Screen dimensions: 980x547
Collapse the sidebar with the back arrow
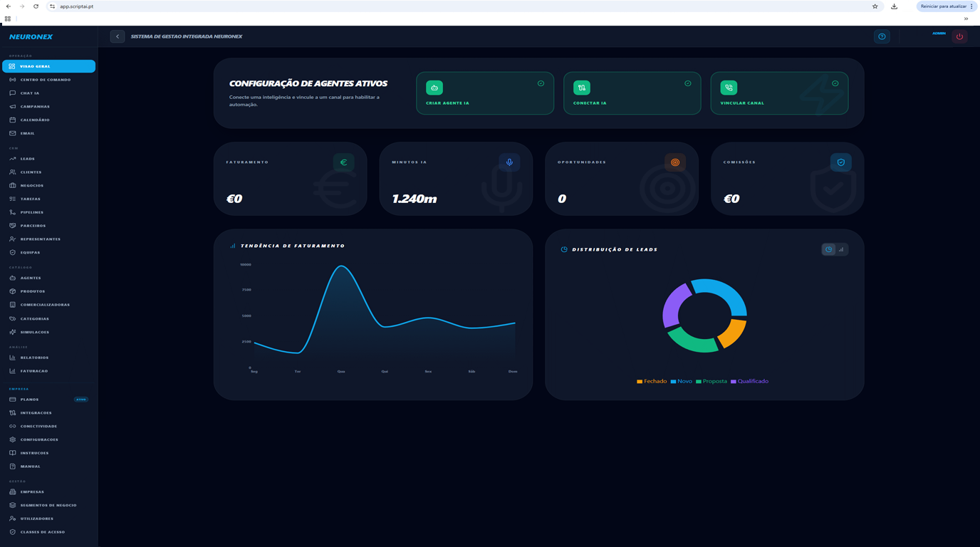[118, 36]
